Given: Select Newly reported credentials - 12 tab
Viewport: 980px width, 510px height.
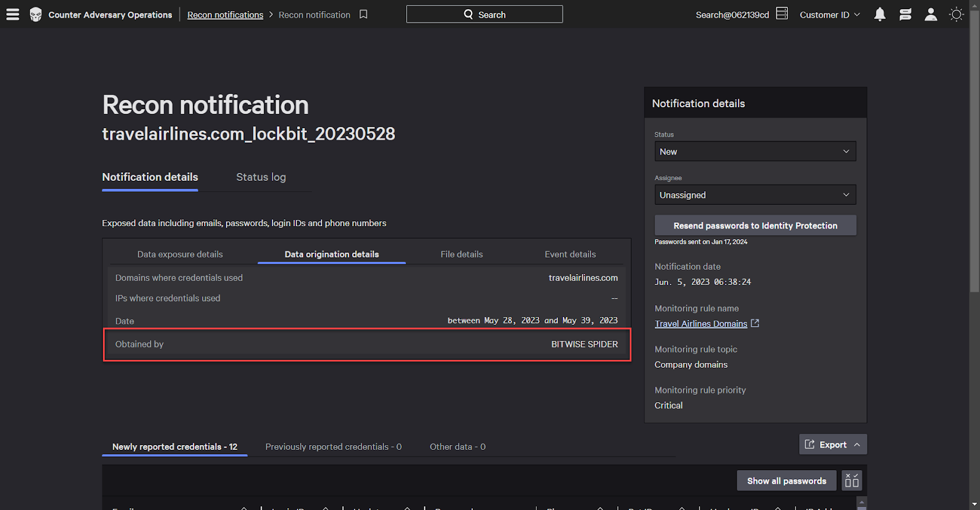Looking at the screenshot, I should click(x=175, y=447).
